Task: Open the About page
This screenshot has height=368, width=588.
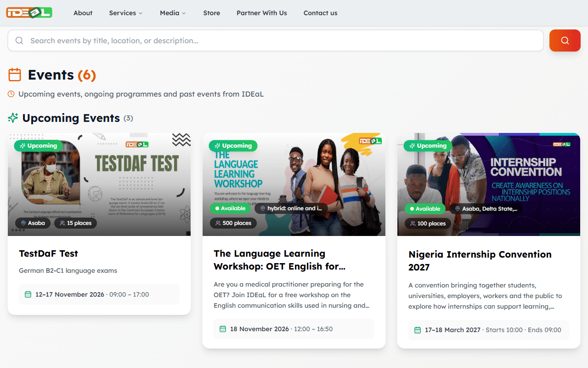Action: click(83, 13)
